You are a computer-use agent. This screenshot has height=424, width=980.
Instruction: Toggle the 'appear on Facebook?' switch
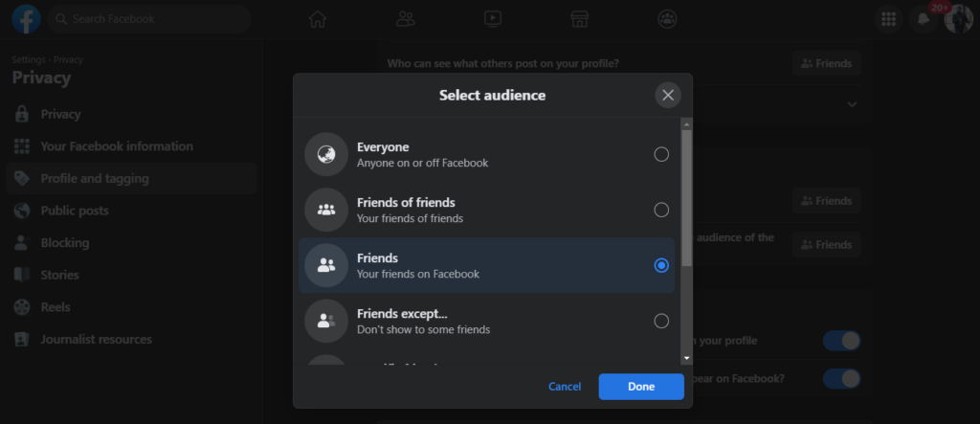click(x=841, y=378)
